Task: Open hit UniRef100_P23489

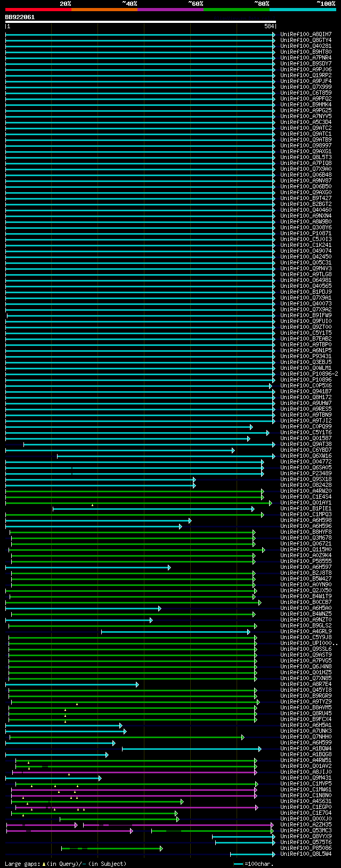Action: 306,473
